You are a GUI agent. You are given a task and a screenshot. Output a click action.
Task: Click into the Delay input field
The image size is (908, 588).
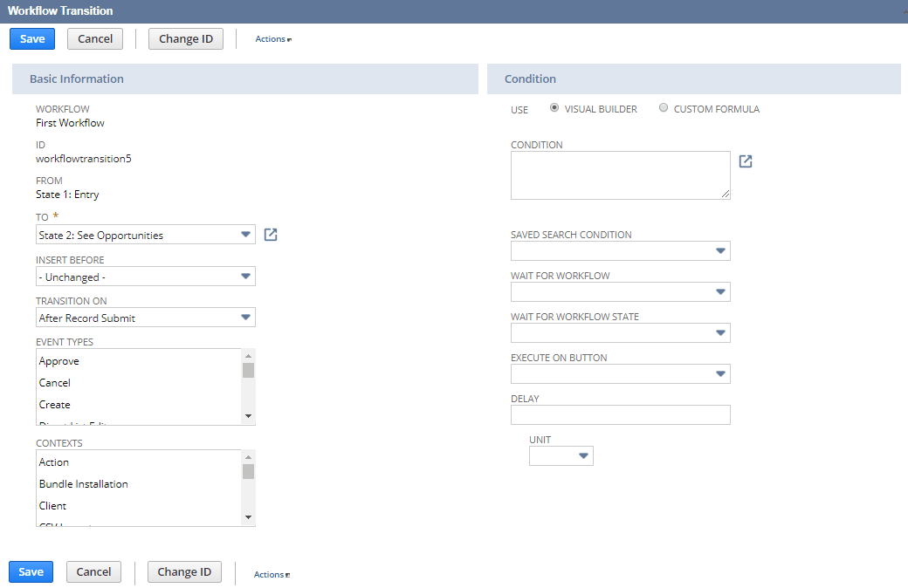point(620,415)
